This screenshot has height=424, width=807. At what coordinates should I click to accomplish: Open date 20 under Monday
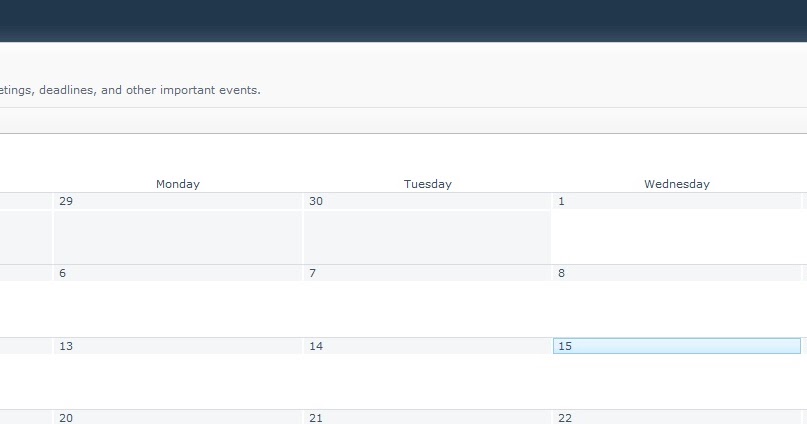(x=66, y=418)
